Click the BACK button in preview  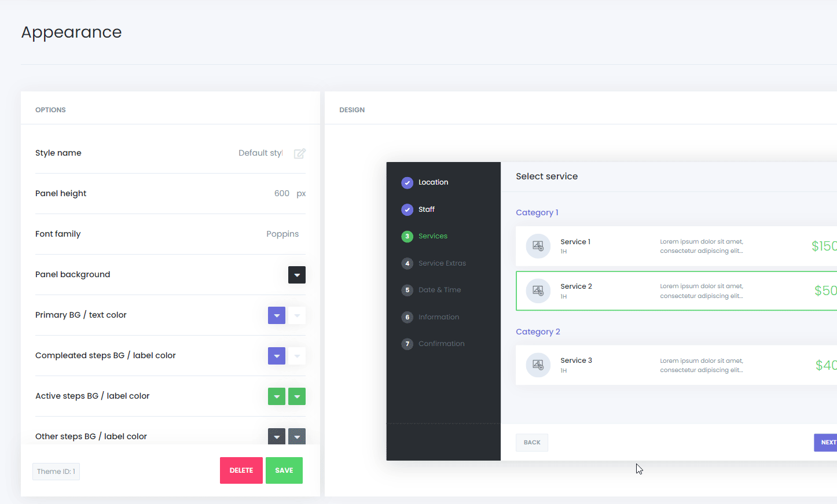click(x=532, y=443)
